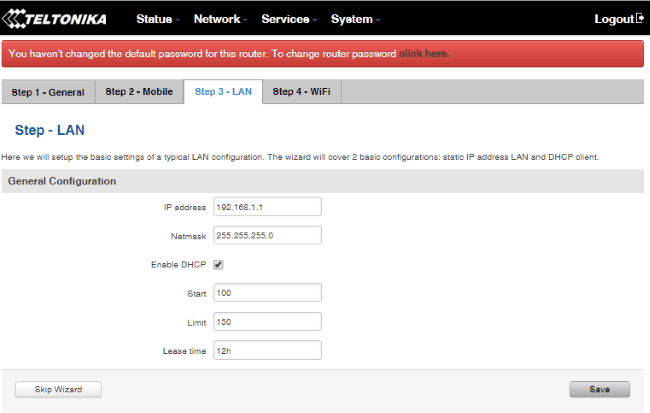This screenshot has height=413, width=650.
Task: Expand the System menu
Action: point(355,19)
